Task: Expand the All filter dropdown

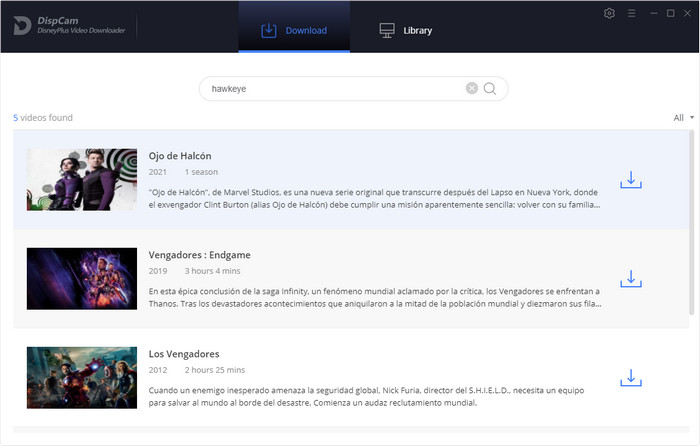Action: pyautogui.click(x=683, y=118)
